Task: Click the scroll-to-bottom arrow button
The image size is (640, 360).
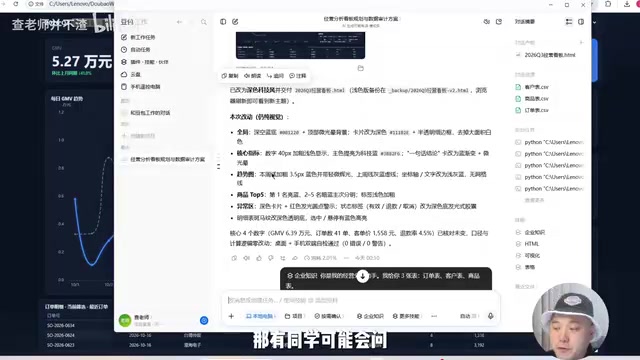Action: click(x=362, y=276)
